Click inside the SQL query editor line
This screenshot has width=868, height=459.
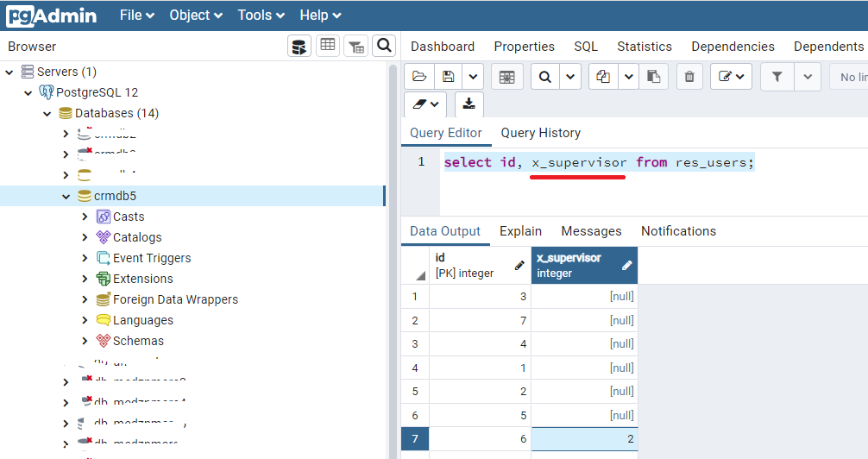(599, 162)
